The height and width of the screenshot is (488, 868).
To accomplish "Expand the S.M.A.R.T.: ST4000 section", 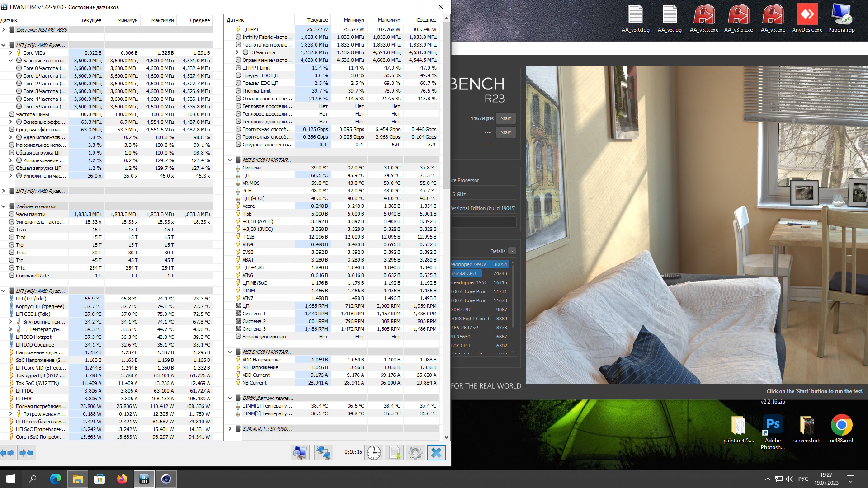I will (230, 429).
